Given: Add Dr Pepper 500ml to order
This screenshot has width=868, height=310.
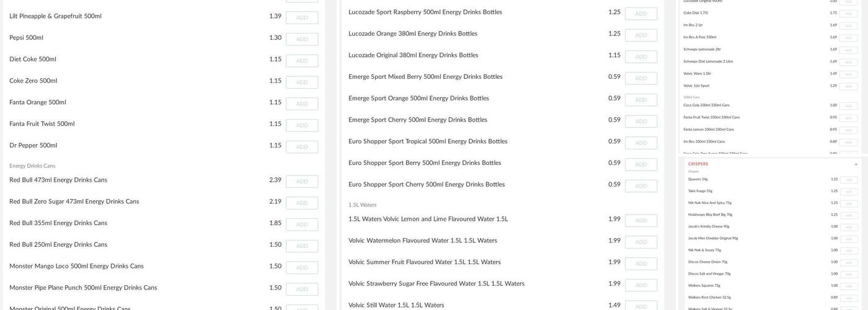Looking at the screenshot, I should pyautogui.click(x=302, y=147).
